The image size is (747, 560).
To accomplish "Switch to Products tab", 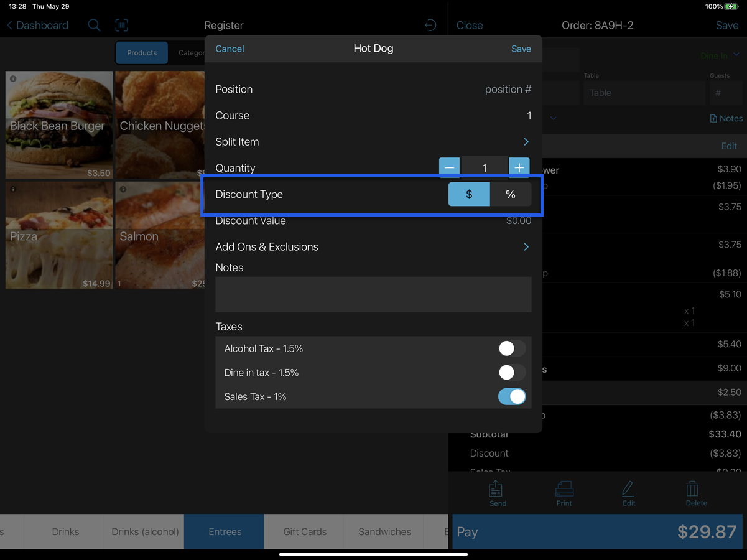I will coord(142,53).
